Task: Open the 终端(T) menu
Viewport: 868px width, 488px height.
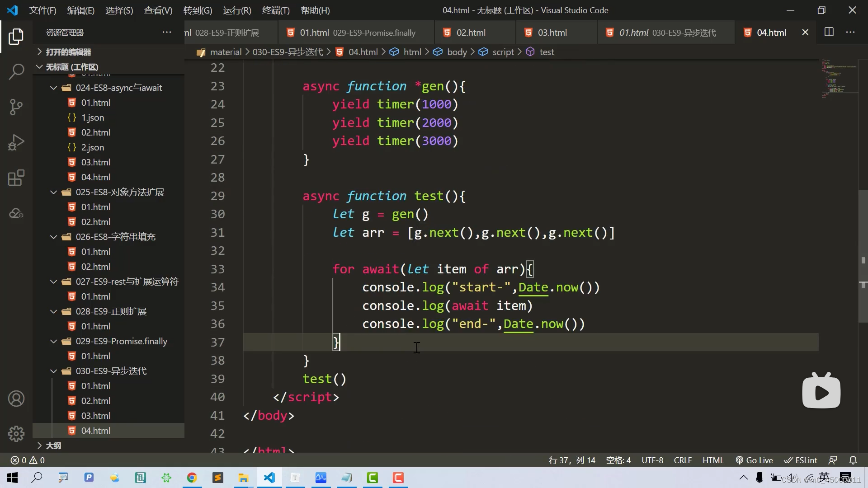Action: tap(276, 10)
